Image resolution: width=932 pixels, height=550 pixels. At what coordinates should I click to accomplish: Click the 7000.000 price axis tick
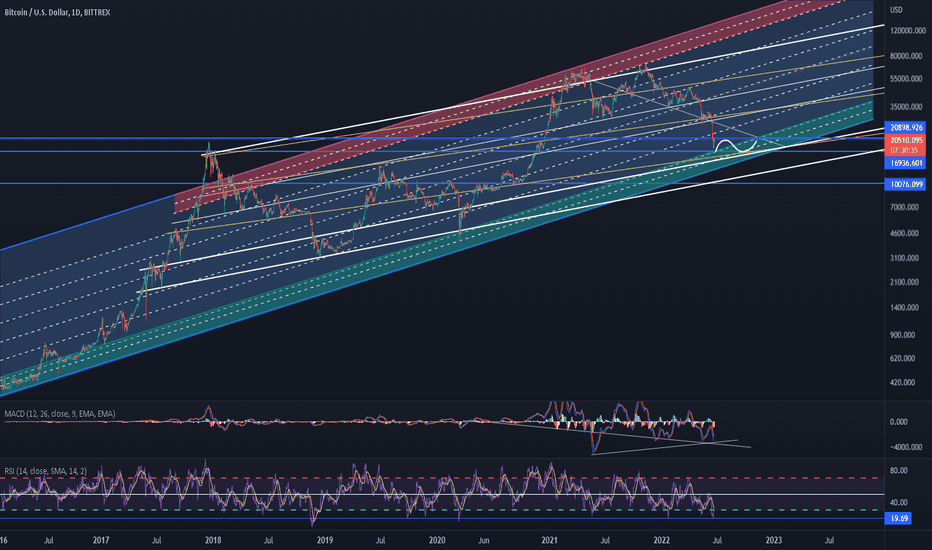tap(906, 207)
